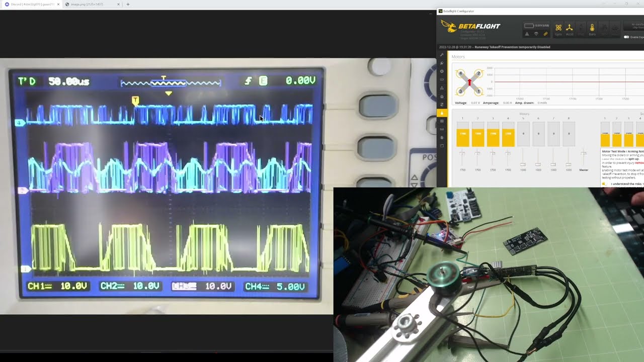Click the Motor 7 throttle slider handle
Screen dimensions: 644x362
553,164
